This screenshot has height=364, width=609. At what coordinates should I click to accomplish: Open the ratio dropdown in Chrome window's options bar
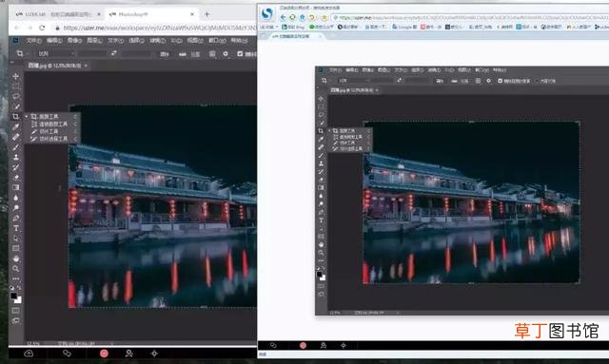(x=56, y=53)
